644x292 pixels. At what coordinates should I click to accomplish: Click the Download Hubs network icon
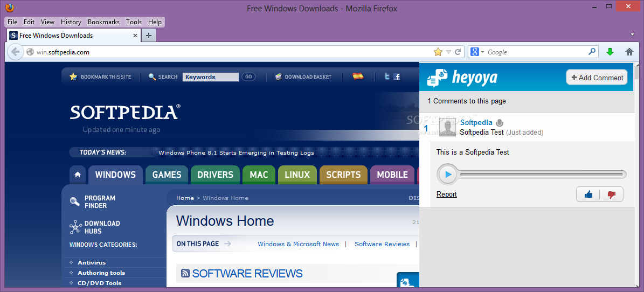pyautogui.click(x=75, y=227)
